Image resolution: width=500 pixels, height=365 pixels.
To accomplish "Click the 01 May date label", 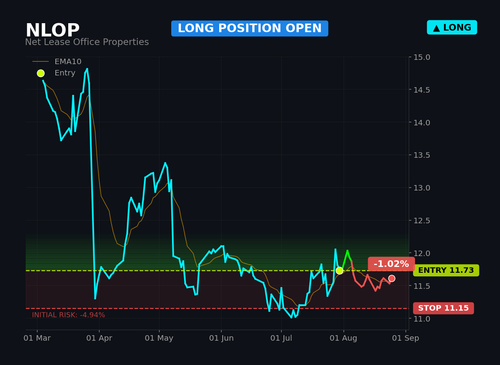I will coord(159,338).
